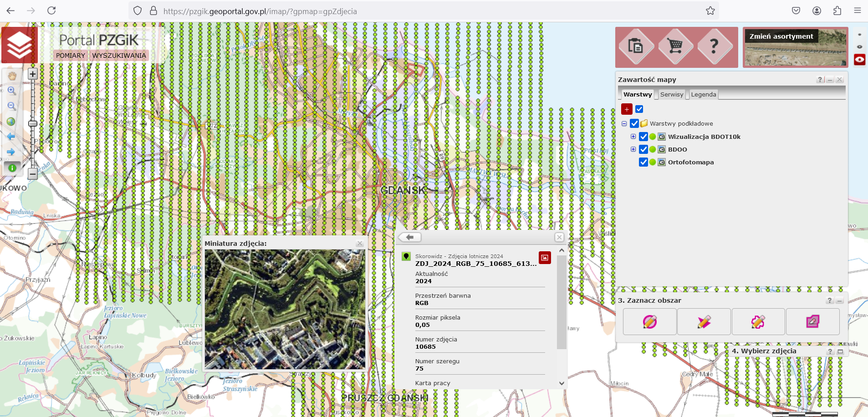The width and height of the screenshot is (868, 417).
Task: Open the shopping cart
Action: click(x=675, y=46)
